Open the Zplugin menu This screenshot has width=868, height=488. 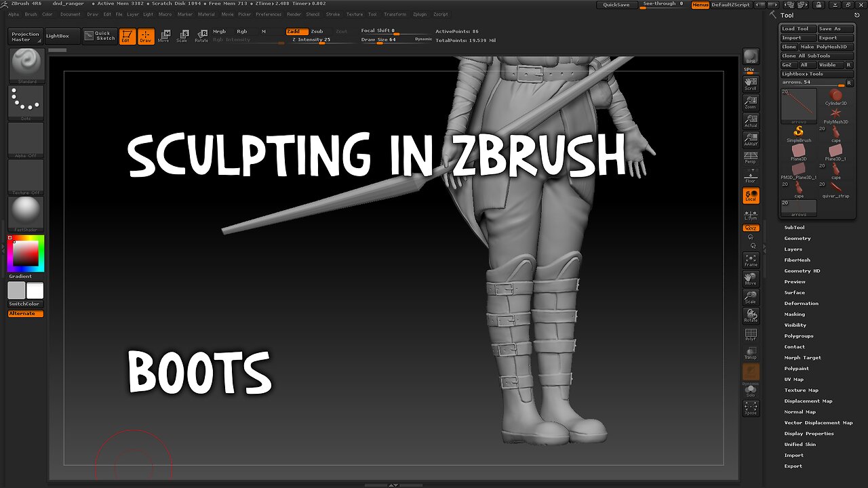(420, 14)
